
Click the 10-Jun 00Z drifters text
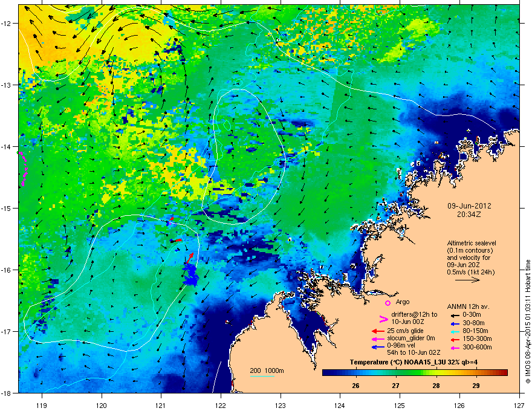408,322
